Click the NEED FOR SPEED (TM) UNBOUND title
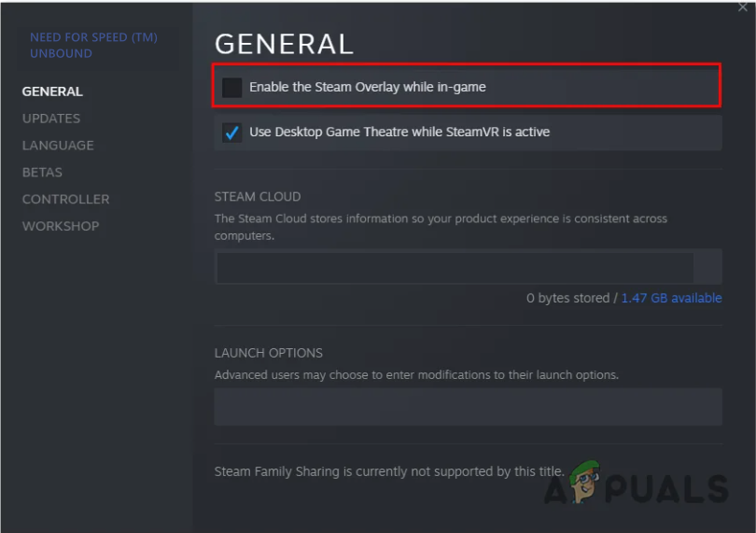This screenshot has height=533, width=756. [93, 45]
